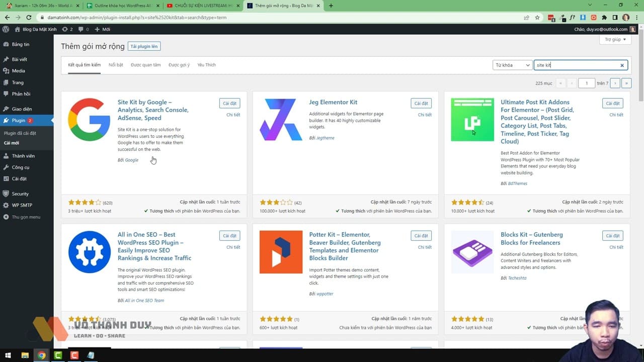
Task: Open File Explorer from the taskbar
Action: tap(25, 355)
